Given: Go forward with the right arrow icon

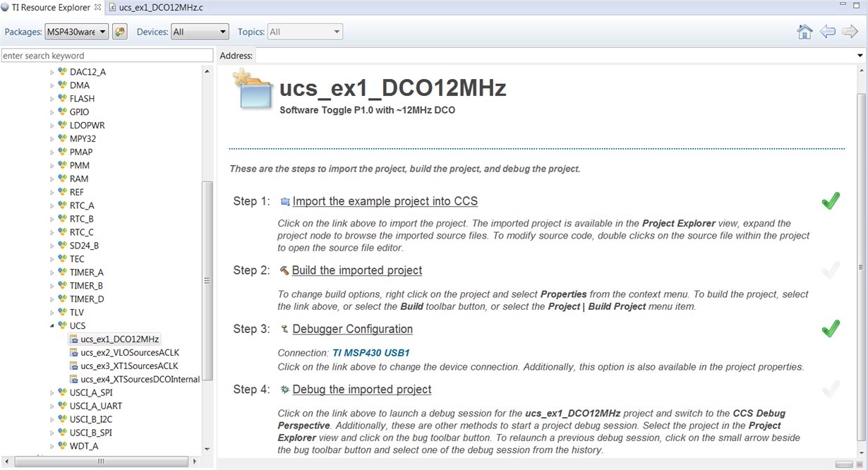Looking at the screenshot, I should click(x=850, y=32).
